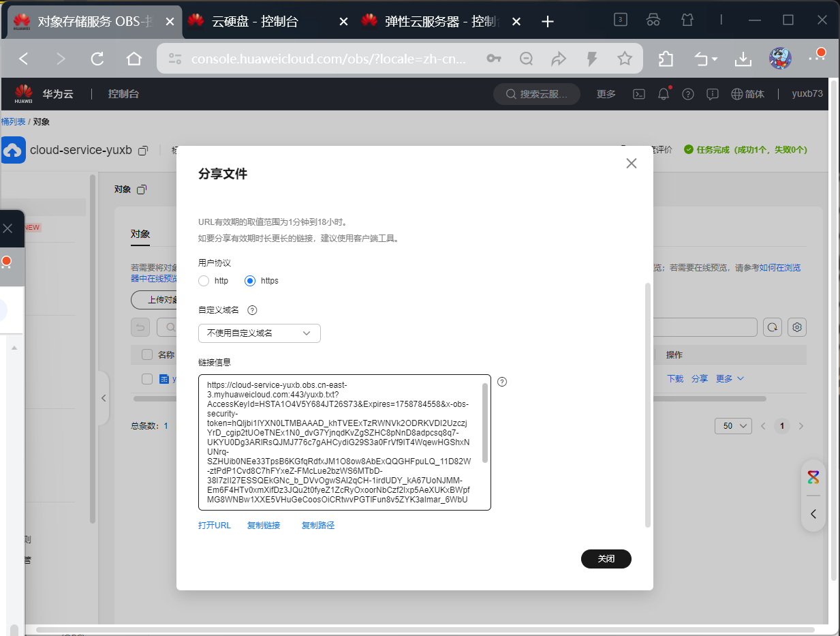Viewport: 840px width, 636px height.
Task: Click the password key icon in address bar
Action: (x=494, y=59)
